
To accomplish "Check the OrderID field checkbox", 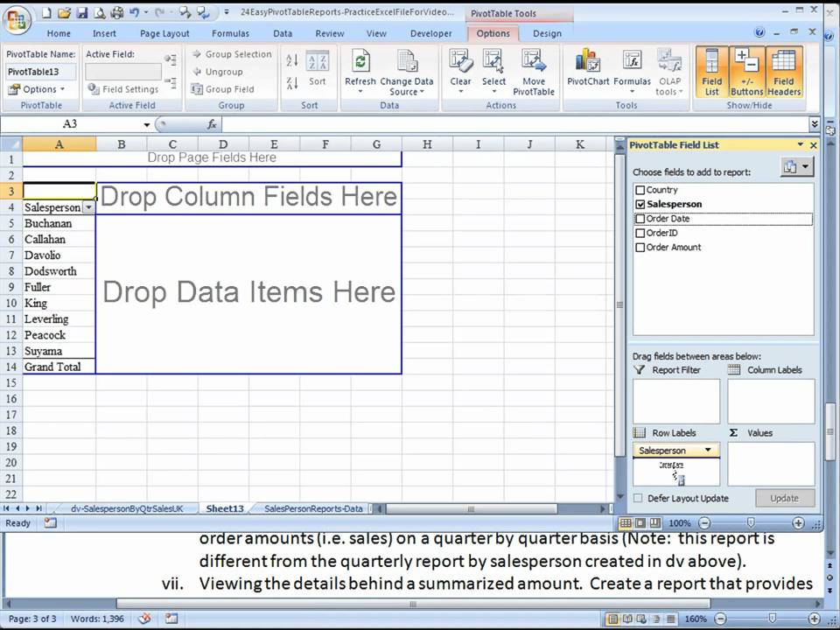I will tap(640, 233).
